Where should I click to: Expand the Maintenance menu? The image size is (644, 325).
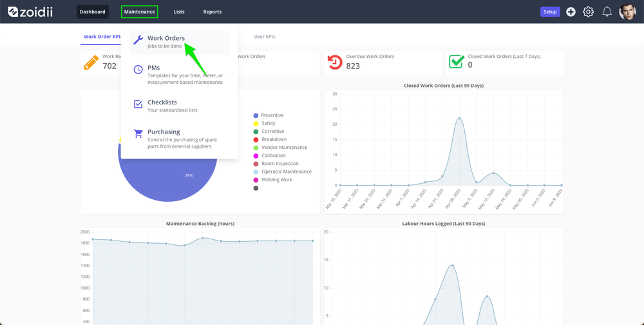click(x=140, y=12)
